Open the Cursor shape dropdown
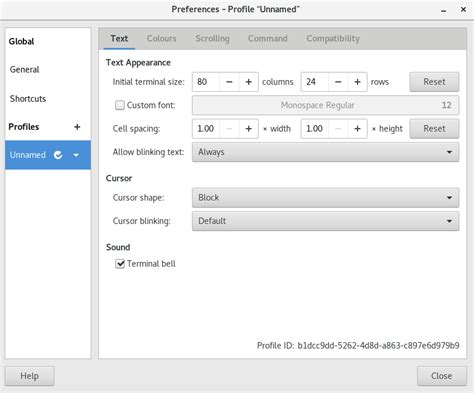Viewport: 474px width, 393px height. (325, 198)
